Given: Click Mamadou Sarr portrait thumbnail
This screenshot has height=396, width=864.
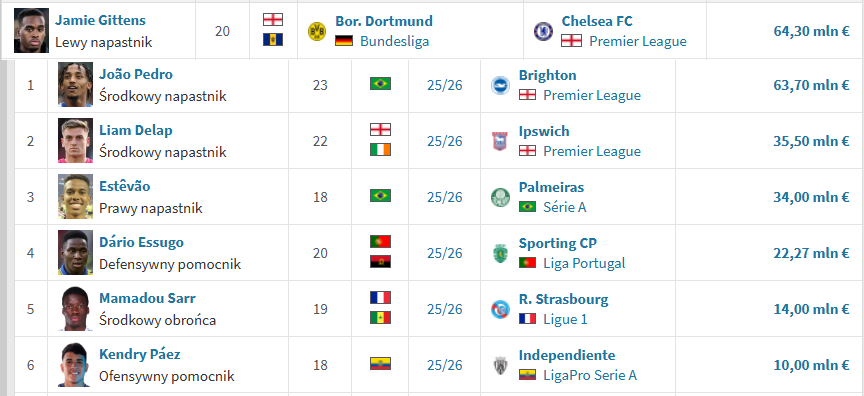Looking at the screenshot, I should pyautogui.click(x=75, y=308).
